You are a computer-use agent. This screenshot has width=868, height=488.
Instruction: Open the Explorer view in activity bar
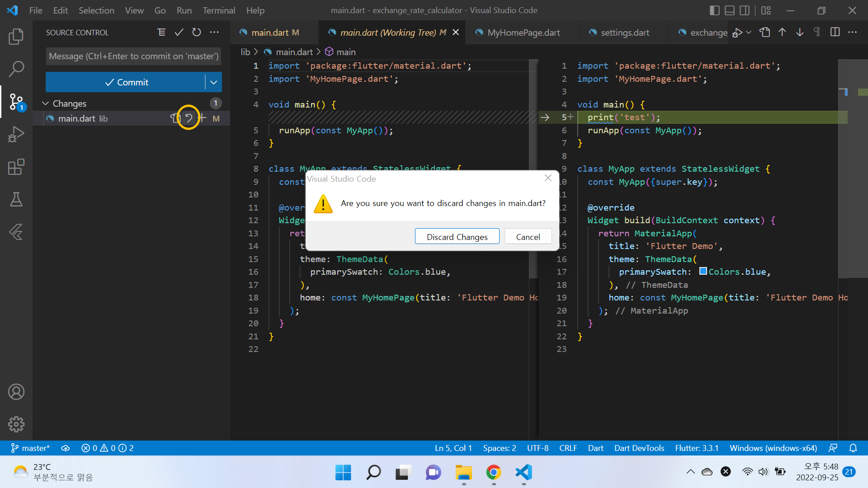(16, 37)
